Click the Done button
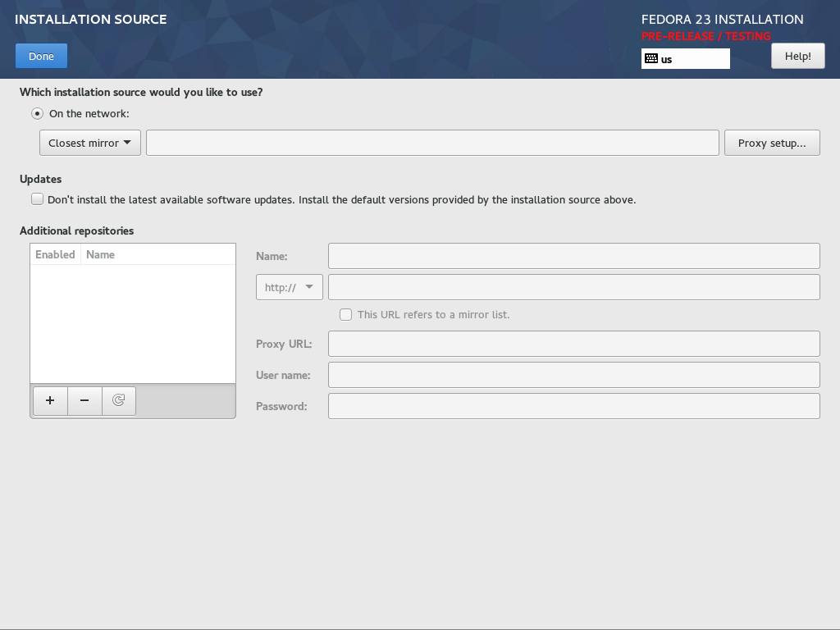The width and height of the screenshot is (840, 630). pos(41,56)
